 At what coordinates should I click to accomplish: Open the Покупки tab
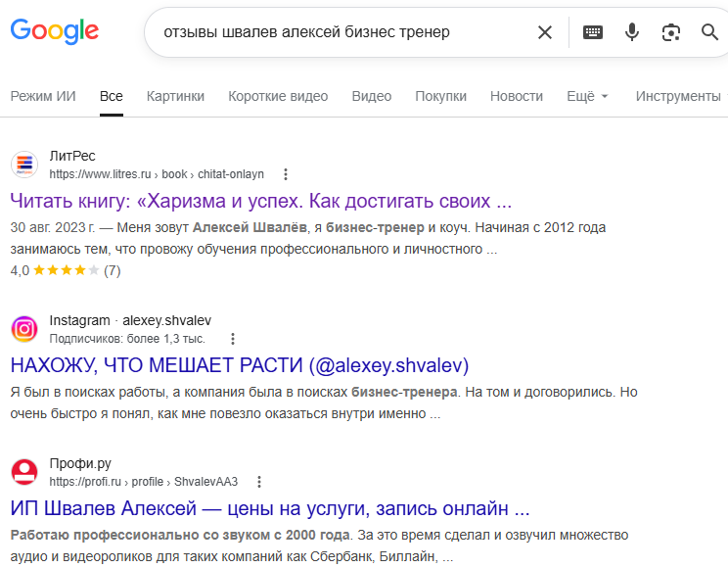(440, 96)
